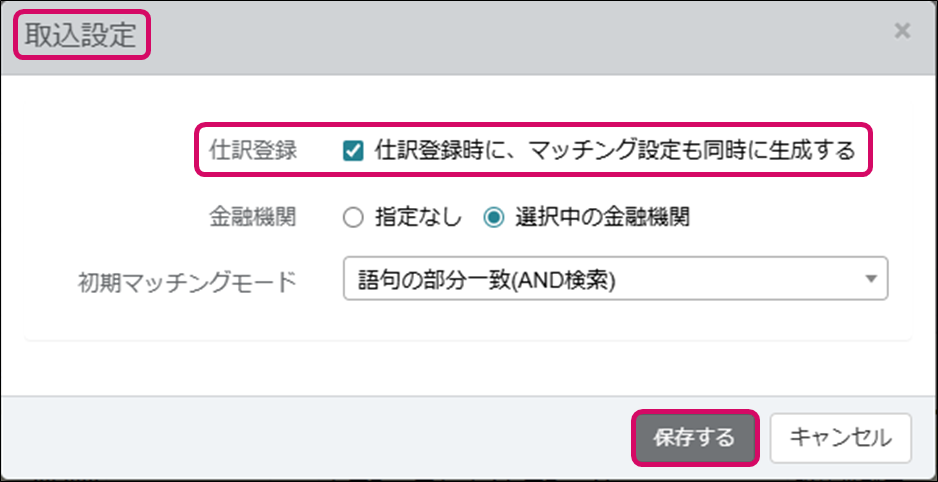Select the 選択中の金融機関 radio button
Screen dimensions: 938x482
[493, 217]
